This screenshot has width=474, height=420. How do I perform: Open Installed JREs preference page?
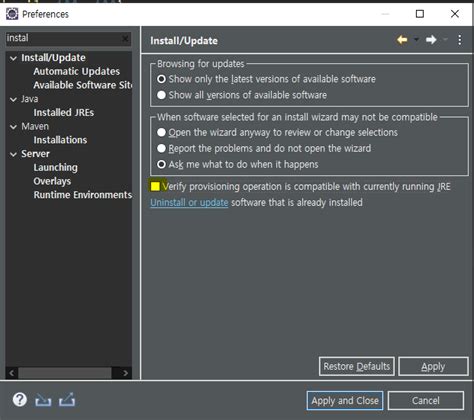coord(64,113)
